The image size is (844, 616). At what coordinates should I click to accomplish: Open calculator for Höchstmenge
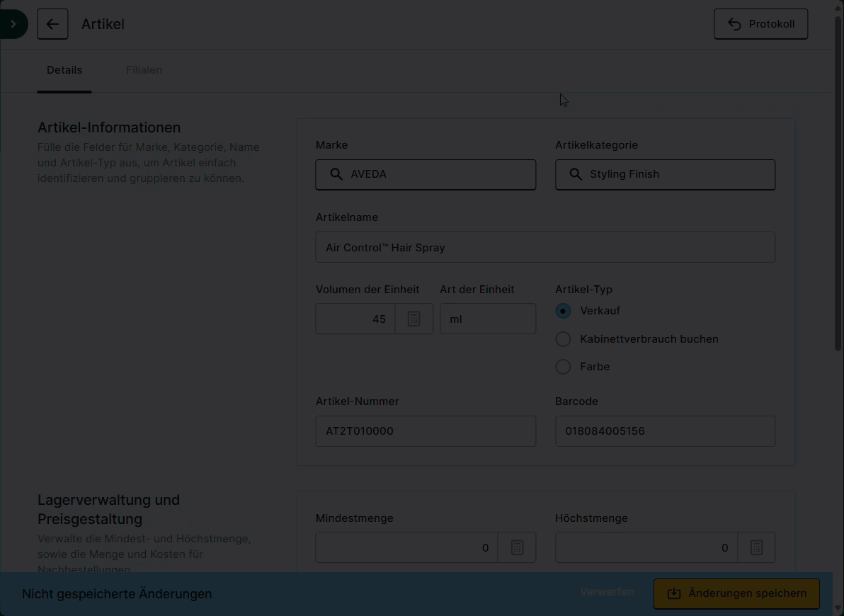point(757,547)
